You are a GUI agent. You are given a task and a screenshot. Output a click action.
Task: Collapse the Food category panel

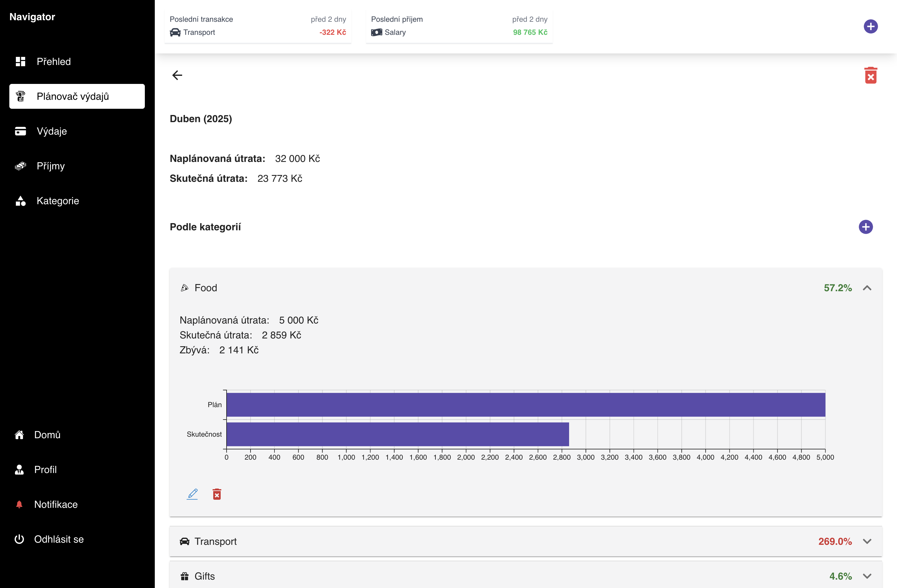pos(867,288)
